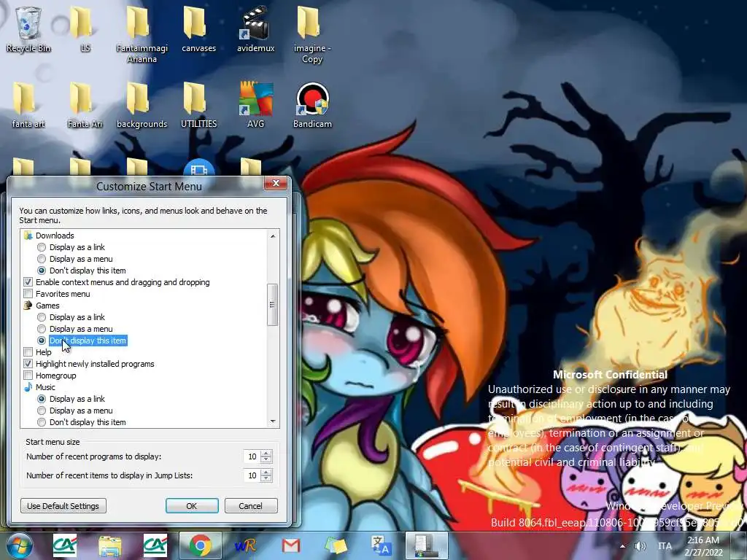The width and height of the screenshot is (747, 560).
Task: Toggle Highlight newly installed programs
Action: pos(28,364)
